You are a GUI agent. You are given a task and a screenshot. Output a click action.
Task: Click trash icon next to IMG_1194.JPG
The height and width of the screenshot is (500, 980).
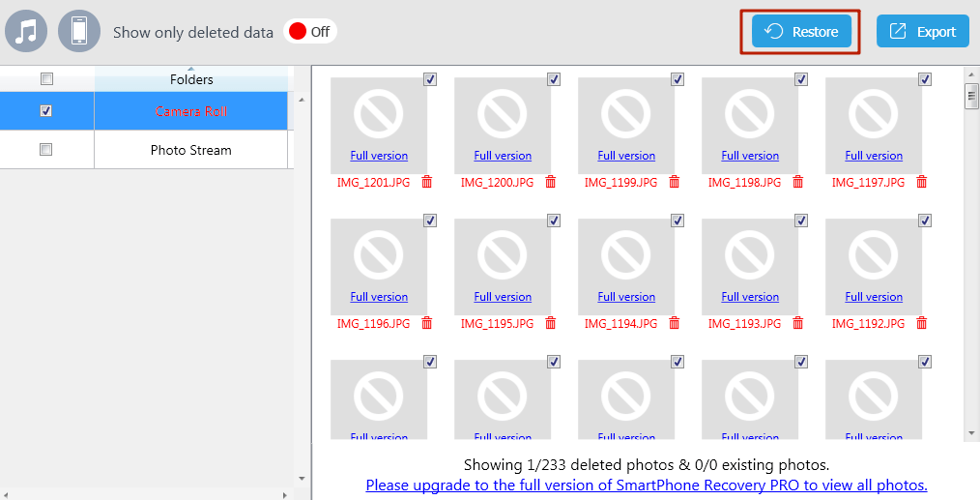coord(675,323)
